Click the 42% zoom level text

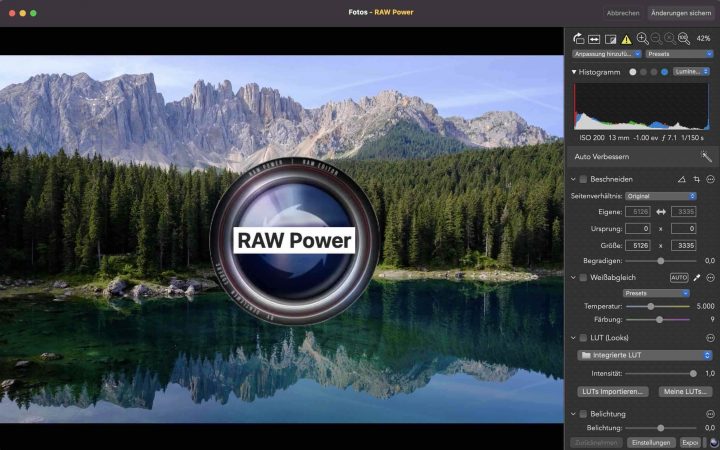(x=703, y=39)
